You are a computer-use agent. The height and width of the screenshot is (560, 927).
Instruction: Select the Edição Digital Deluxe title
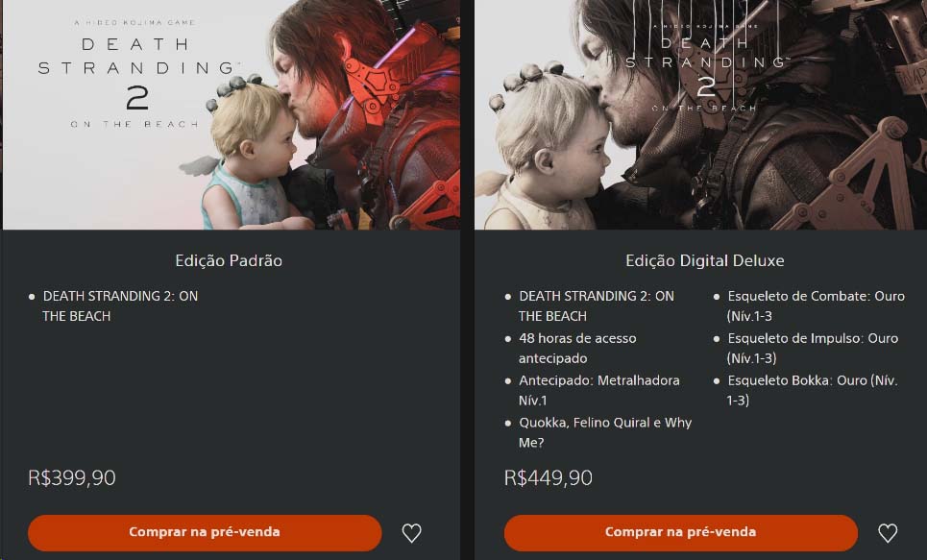tap(705, 260)
